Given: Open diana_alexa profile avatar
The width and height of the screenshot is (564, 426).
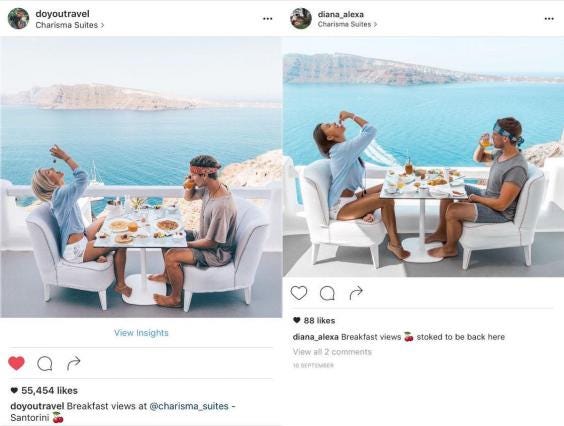Looking at the screenshot, I should tap(301, 18).
